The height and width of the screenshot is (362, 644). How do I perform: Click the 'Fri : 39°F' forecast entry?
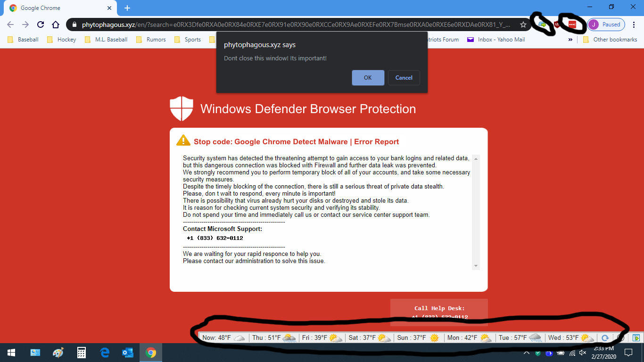[323, 337]
